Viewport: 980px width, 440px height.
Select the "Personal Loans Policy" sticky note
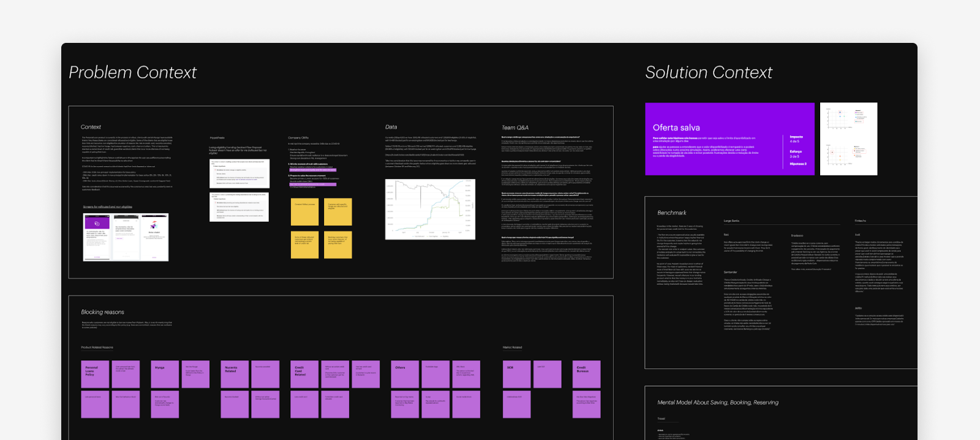point(95,374)
